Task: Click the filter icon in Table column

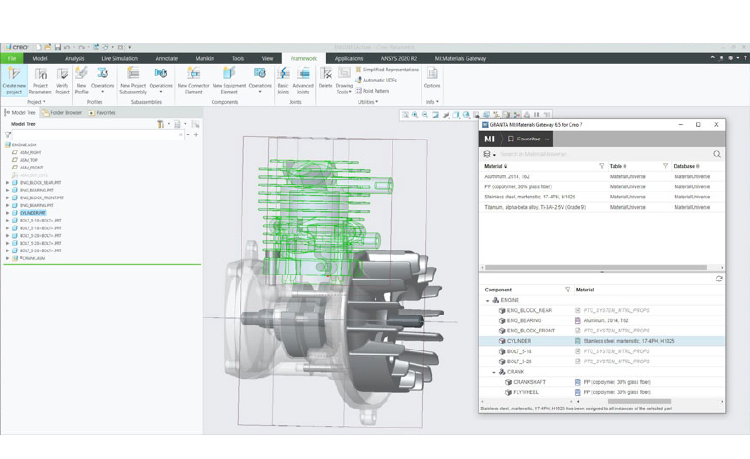Action: click(x=665, y=166)
